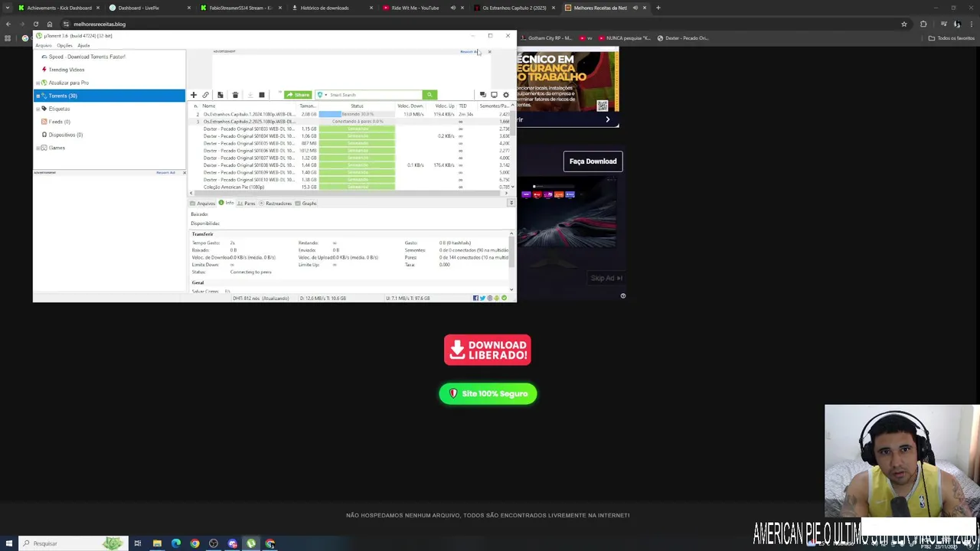Select the Os.Estranhos.Capitulo.1.2024 torrent row
The width and height of the screenshot is (980, 551).
(351, 114)
